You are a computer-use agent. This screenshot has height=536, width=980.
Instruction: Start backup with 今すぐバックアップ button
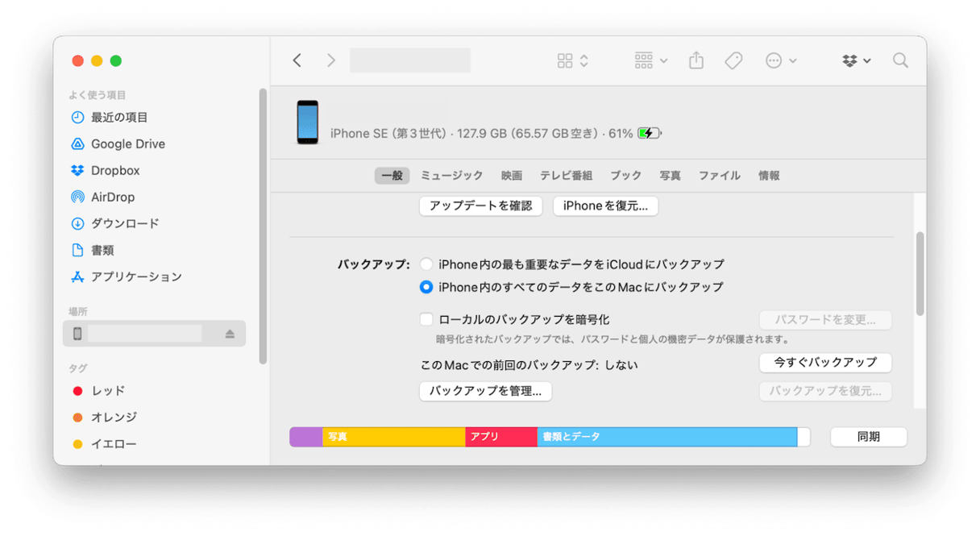point(824,363)
